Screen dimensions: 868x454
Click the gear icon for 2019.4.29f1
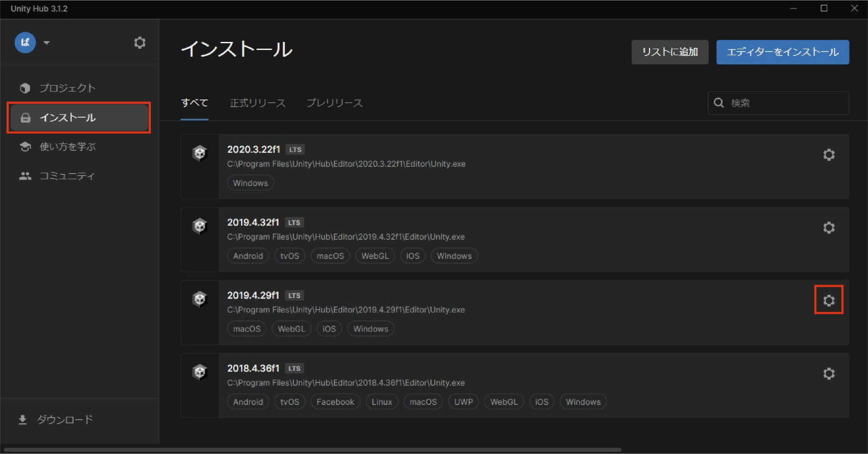coord(829,300)
